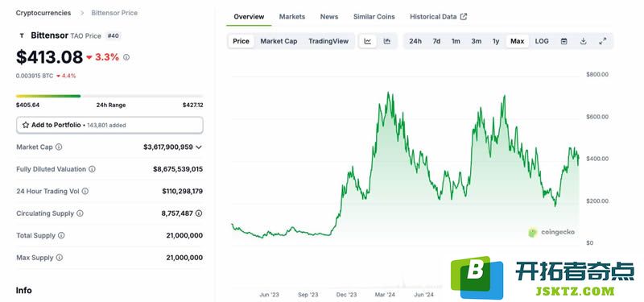This screenshot has width=644, height=302.
Task: Switch to candlestick chart icon
Action: (387, 41)
